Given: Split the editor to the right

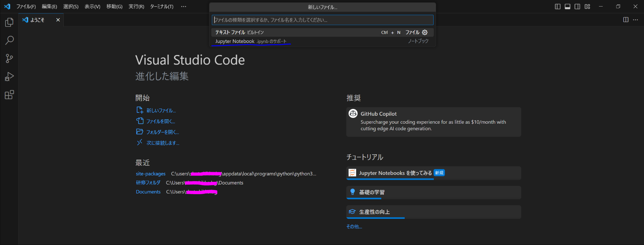Looking at the screenshot, I should click(626, 20).
